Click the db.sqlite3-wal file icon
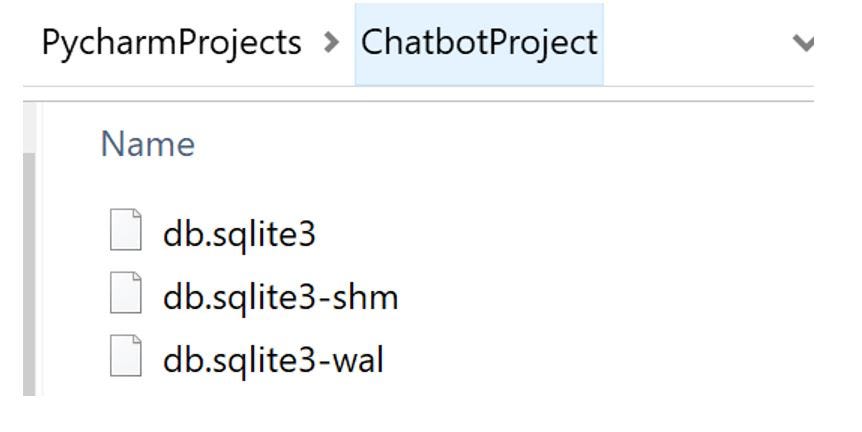862x432 pixels. tap(125, 358)
